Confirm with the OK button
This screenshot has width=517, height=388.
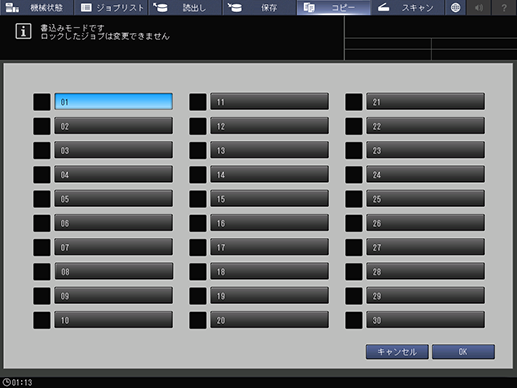pyautogui.click(x=463, y=352)
